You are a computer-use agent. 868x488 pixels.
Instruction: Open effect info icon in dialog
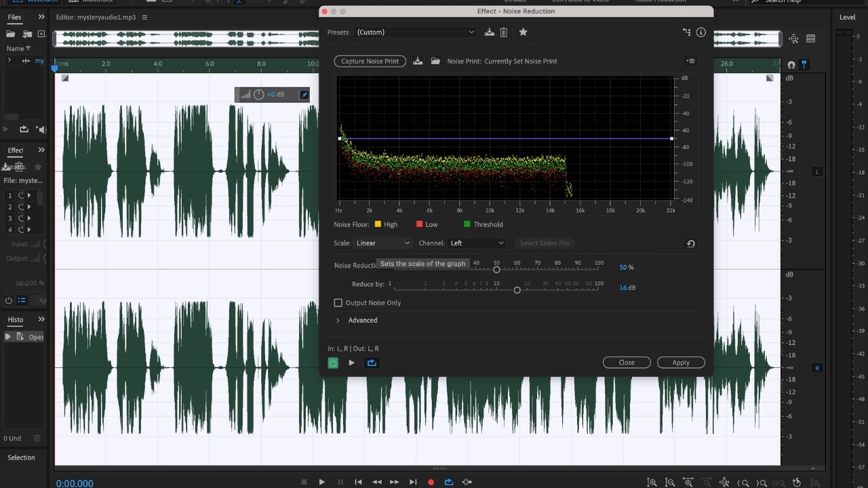(x=701, y=32)
